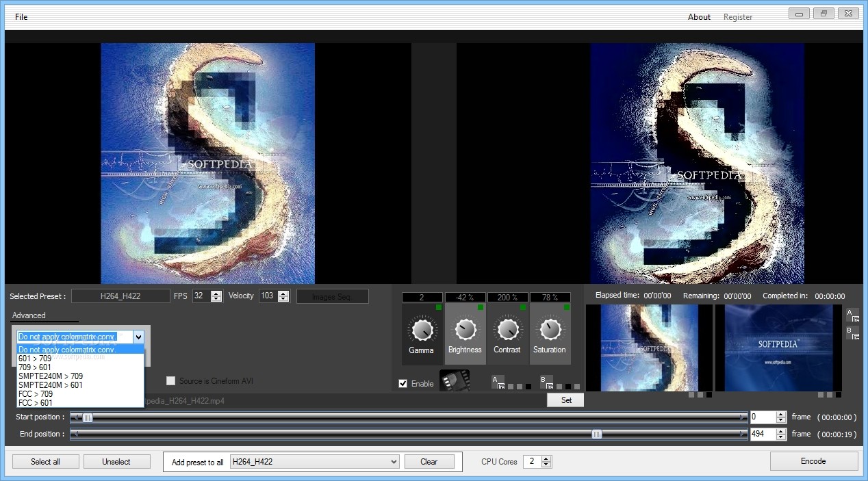Select highlighted Do not apply colormatrix conv. entry
Viewport: 868px width, 481px height.
81,350
